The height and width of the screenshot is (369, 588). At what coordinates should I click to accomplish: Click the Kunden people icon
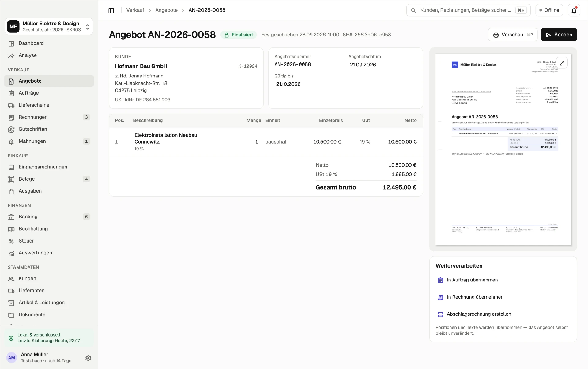click(x=11, y=279)
